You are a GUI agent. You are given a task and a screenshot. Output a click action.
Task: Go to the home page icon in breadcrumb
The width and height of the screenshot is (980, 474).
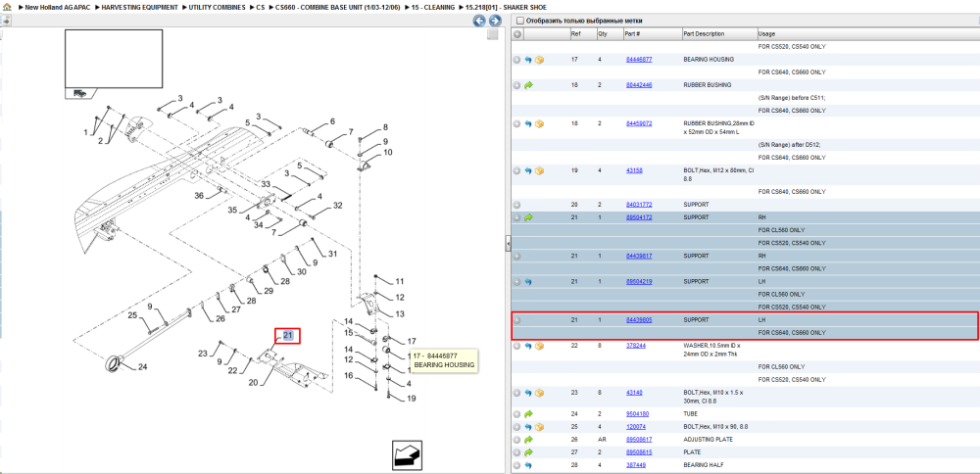[8, 7]
